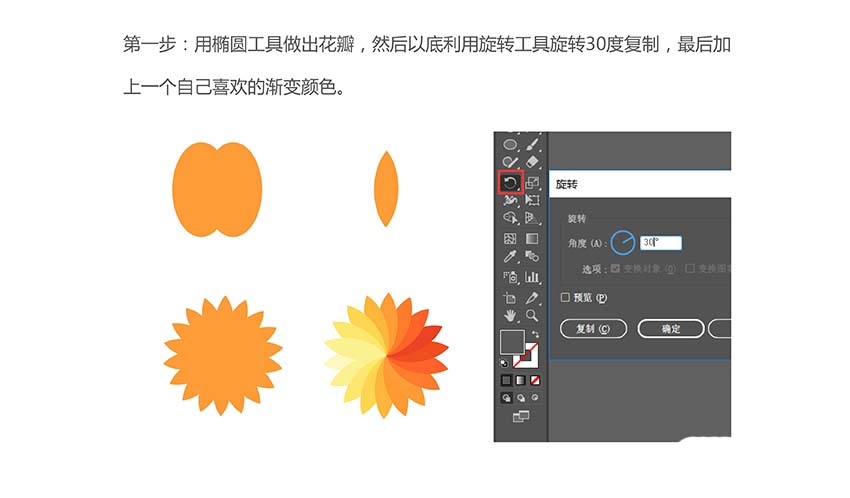
Task: Click the fill color swatch
Action: (512, 342)
